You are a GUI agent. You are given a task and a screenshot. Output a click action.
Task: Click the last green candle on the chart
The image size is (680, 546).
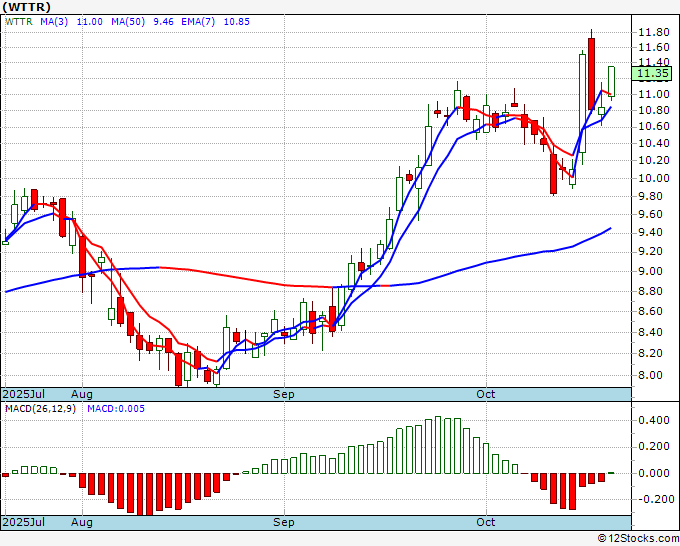611,81
